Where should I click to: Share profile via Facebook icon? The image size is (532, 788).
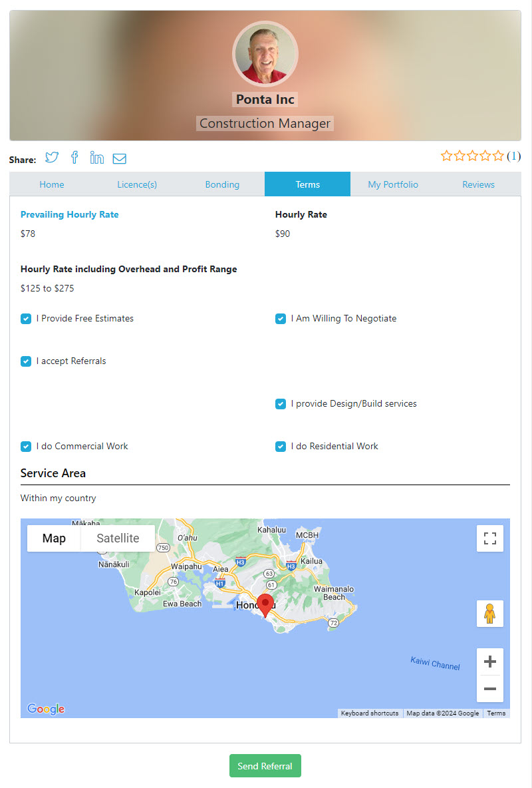click(74, 158)
